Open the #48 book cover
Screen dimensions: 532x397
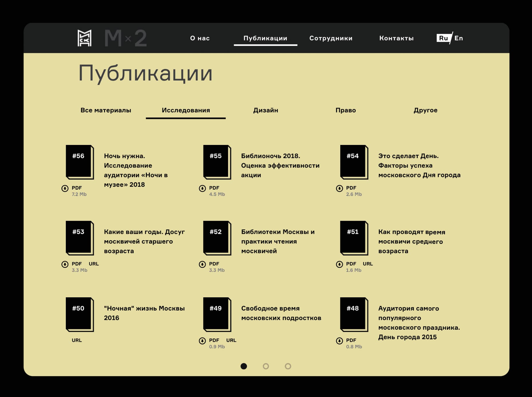[354, 315]
